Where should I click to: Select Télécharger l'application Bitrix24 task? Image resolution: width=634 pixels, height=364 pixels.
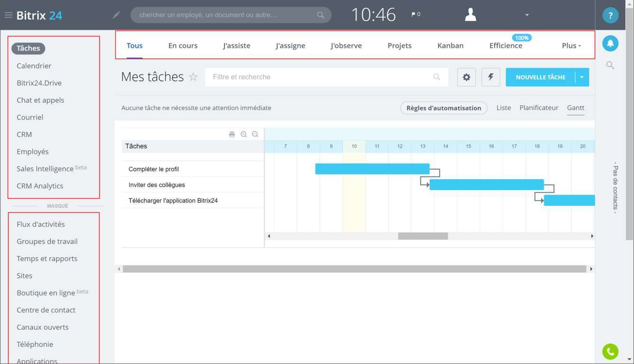pos(173,200)
